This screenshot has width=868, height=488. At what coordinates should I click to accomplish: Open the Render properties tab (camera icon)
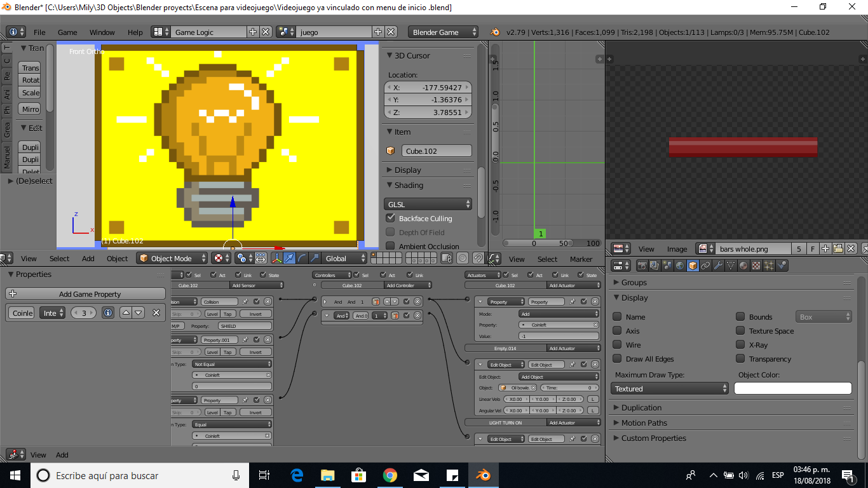click(x=642, y=266)
